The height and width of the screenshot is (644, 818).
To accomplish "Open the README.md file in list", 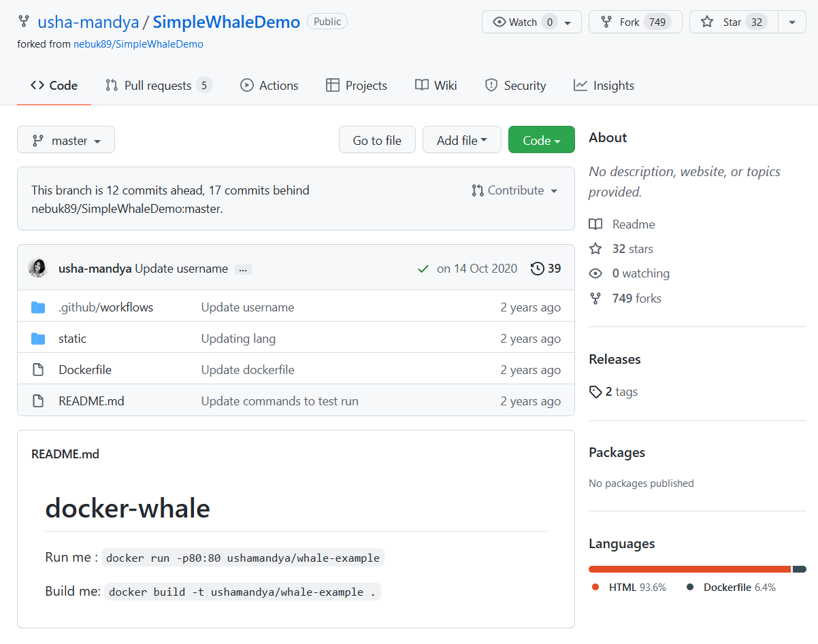I will coord(92,401).
